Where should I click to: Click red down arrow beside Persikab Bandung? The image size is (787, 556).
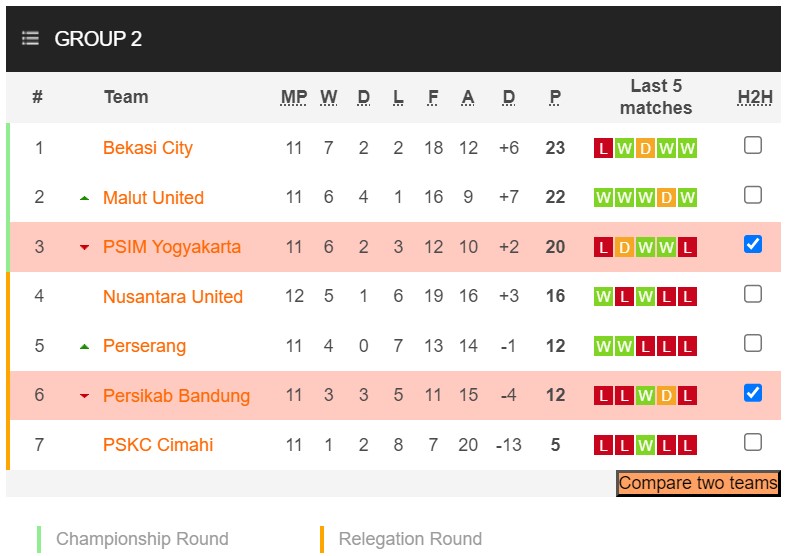pos(85,396)
